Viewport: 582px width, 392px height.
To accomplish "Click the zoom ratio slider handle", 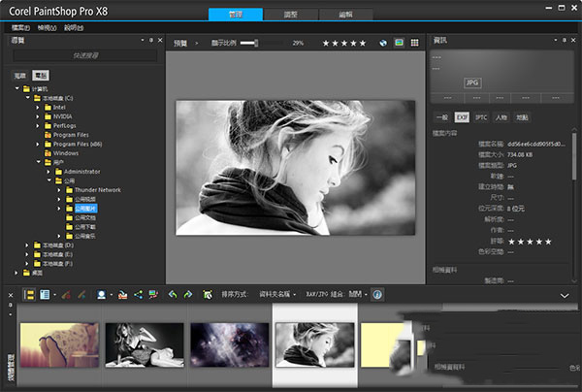I will tap(256, 43).
